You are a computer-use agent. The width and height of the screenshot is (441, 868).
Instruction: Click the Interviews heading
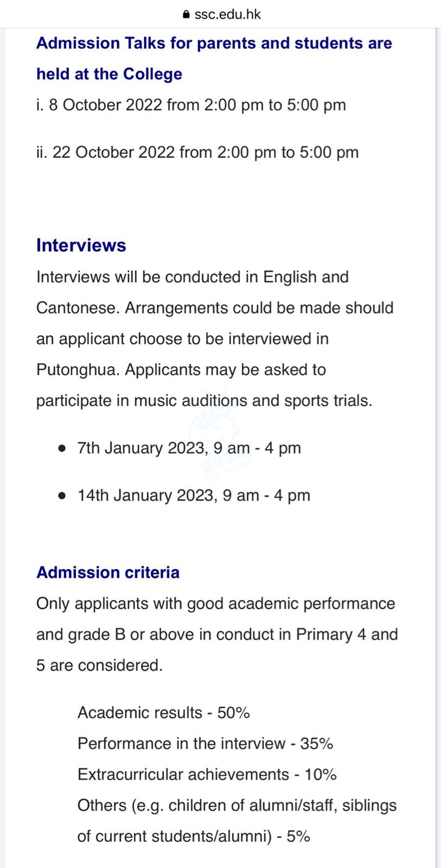click(x=81, y=245)
